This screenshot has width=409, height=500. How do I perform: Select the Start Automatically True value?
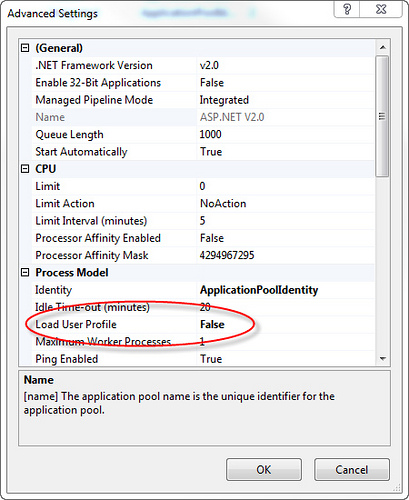pos(211,152)
